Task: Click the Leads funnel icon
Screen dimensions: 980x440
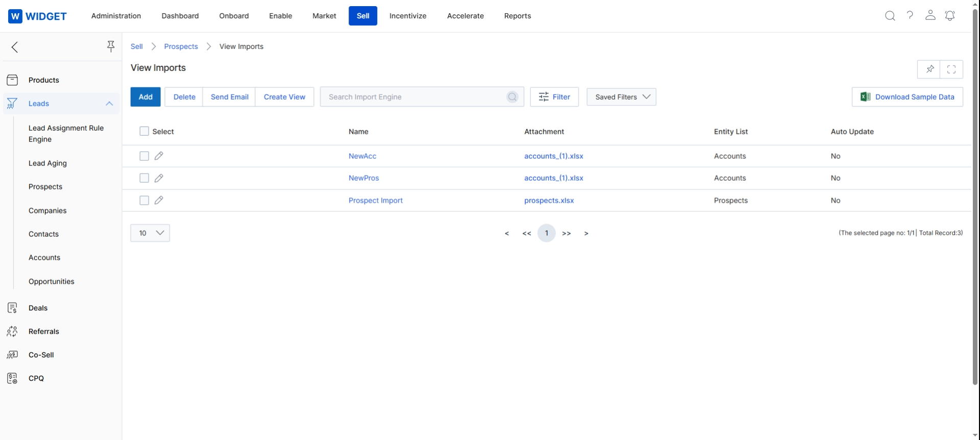Action: (12, 104)
